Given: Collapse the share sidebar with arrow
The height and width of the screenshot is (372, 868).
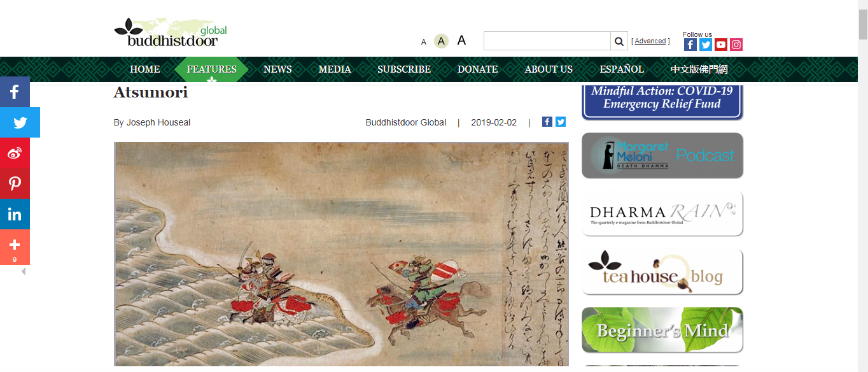Looking at the screenshot, I should 24,271.
